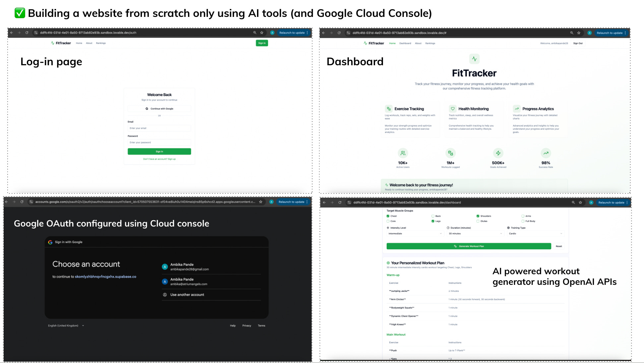The image size is (644, 363).
Task: Click Progress Analytics trend icon
Action: tap(517, 109)
